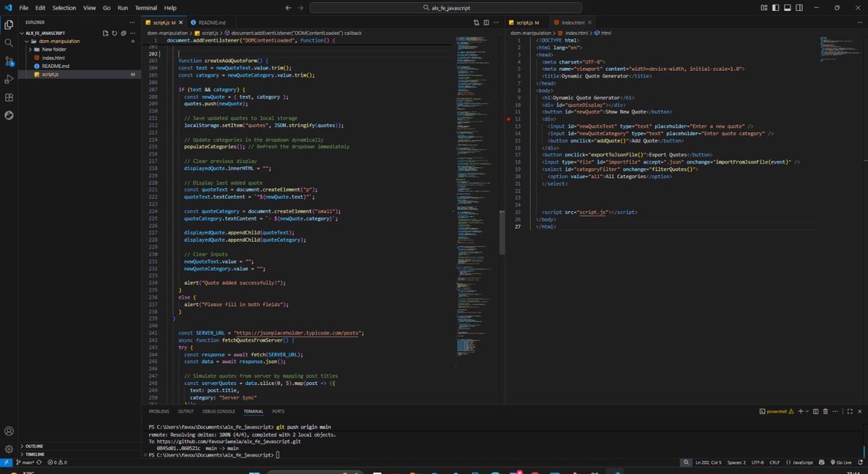Open the Run and Debug view icon
Screen dimensions: 868x474
coord(9,79)
